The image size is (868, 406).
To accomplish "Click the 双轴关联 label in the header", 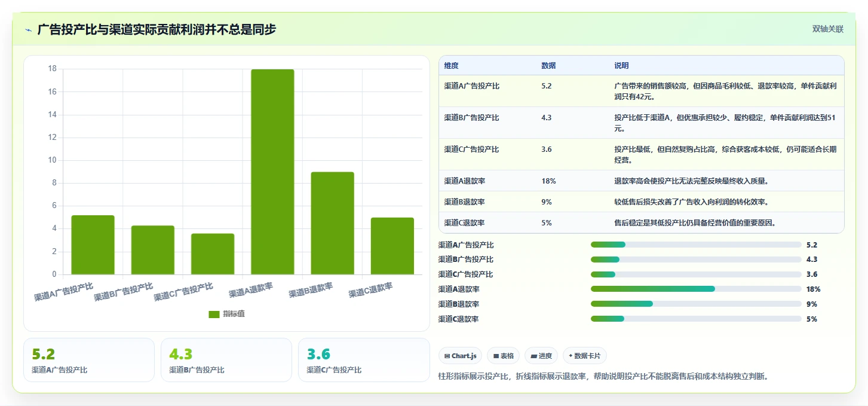I will tap(827, 29).
